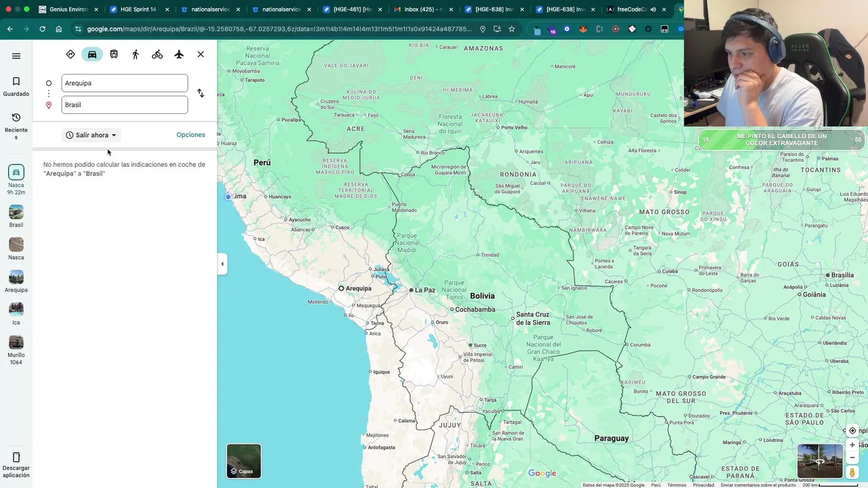This screenshot has height=488, width=868.
Task: Open Brasil recent place thumbnail
Action: [x=16, y=212]
